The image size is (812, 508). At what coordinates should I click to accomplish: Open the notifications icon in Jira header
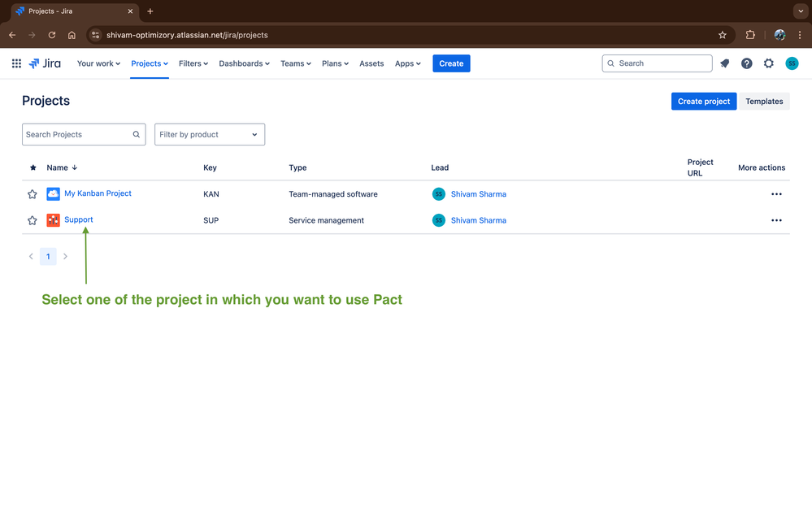(724, 63)
